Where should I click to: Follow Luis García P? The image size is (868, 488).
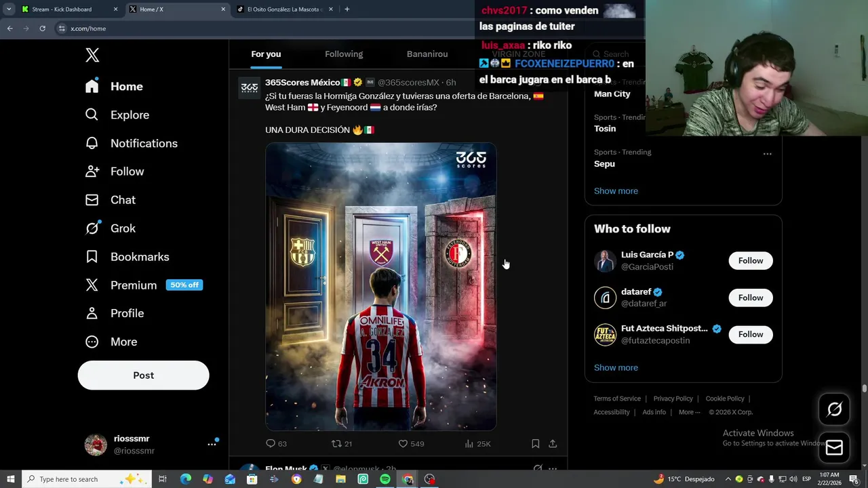click(x=751, y=261)
